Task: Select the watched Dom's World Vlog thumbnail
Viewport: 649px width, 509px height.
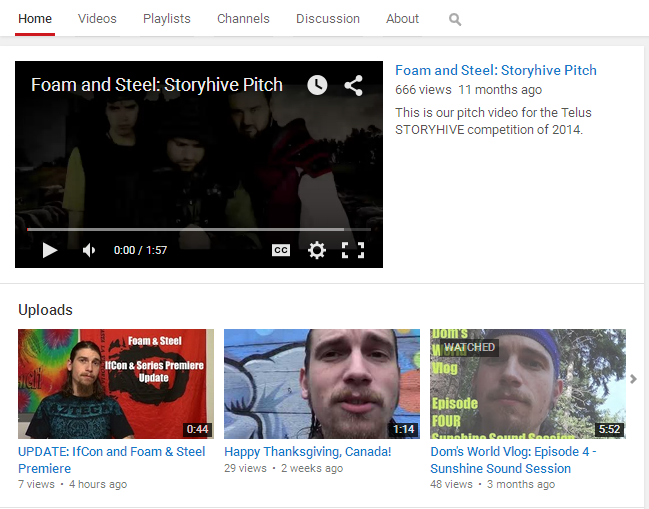Action: click(528, 384)
